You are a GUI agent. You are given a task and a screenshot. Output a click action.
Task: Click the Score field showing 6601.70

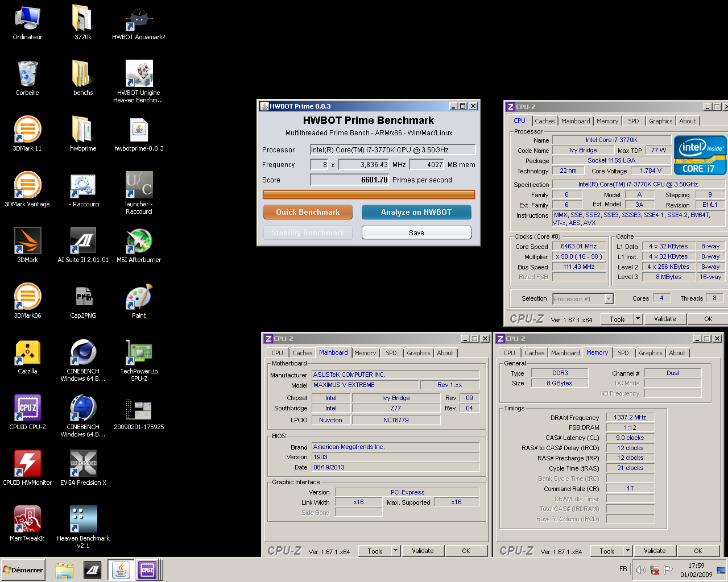350,180
